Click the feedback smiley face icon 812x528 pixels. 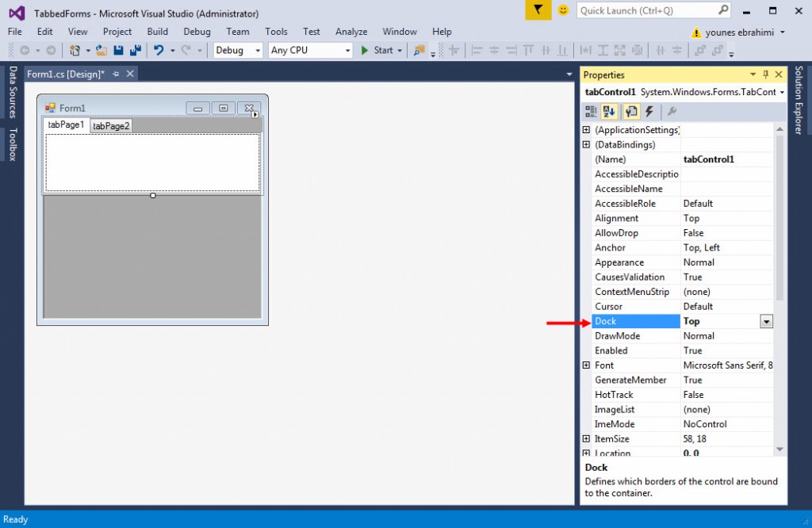[563, 10]
